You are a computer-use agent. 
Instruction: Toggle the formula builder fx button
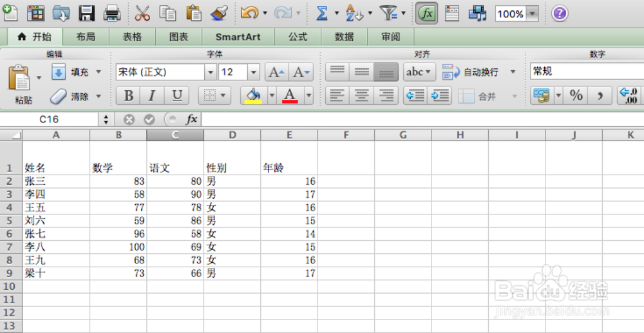pyautogui.click(x=427, y=13)
